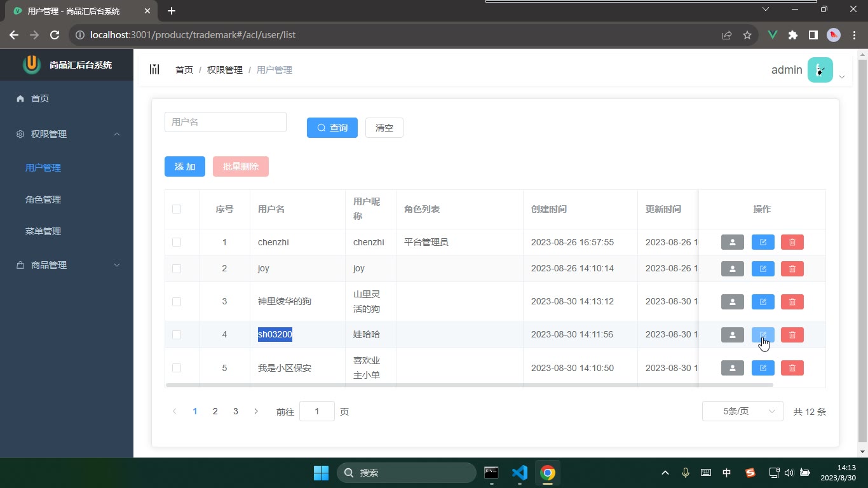Click the 清空 button
The height and width of the screenshot is (488, 868).
[384, 128]
